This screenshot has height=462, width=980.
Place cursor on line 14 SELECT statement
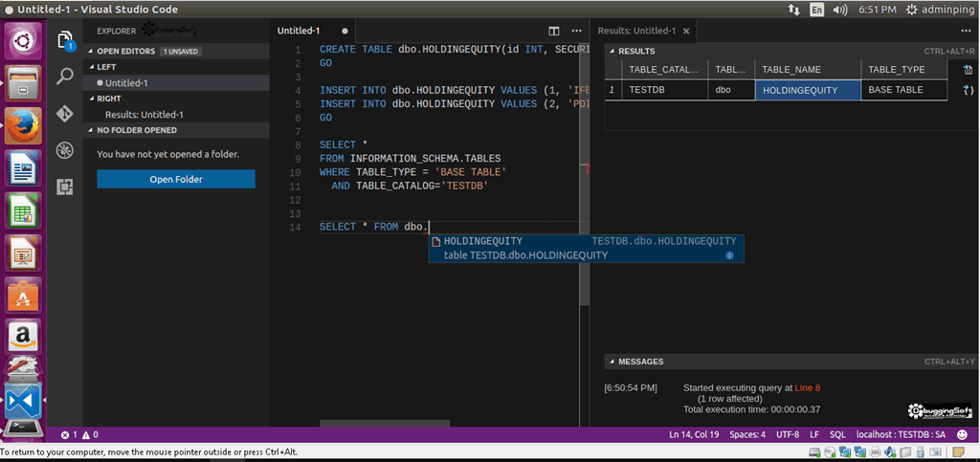pos(374,227)
